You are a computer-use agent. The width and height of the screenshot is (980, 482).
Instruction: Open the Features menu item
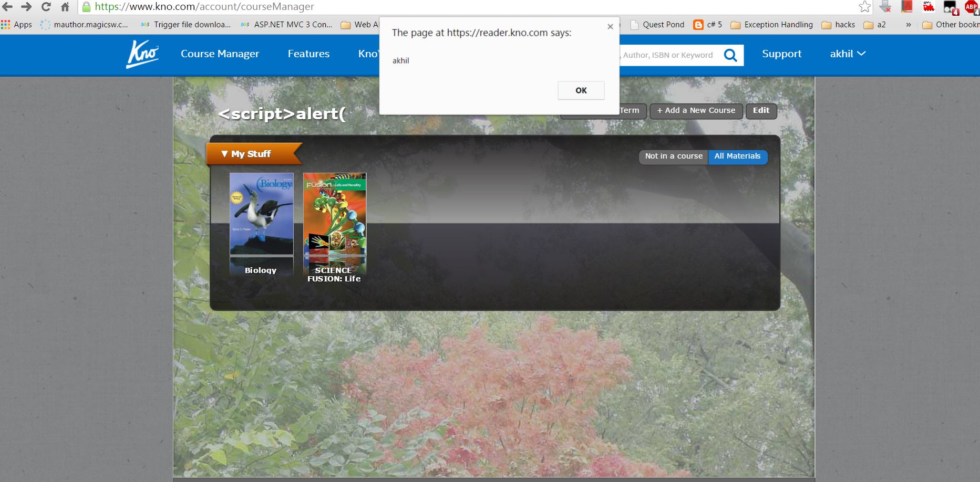tap(308, 54)
